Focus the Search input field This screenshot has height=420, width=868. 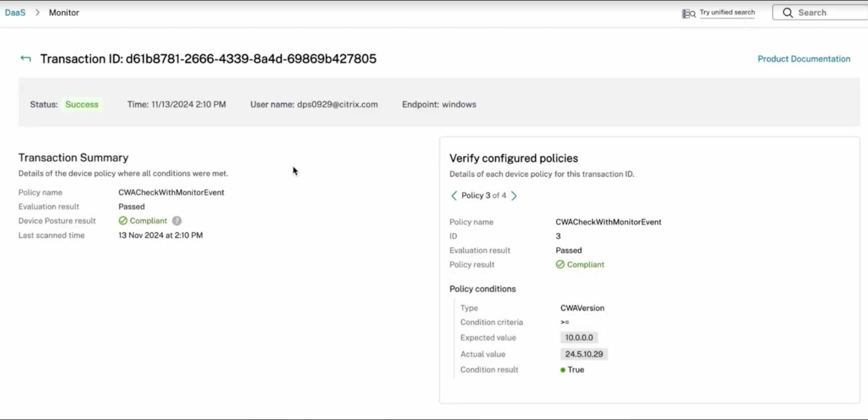(828, 13)
